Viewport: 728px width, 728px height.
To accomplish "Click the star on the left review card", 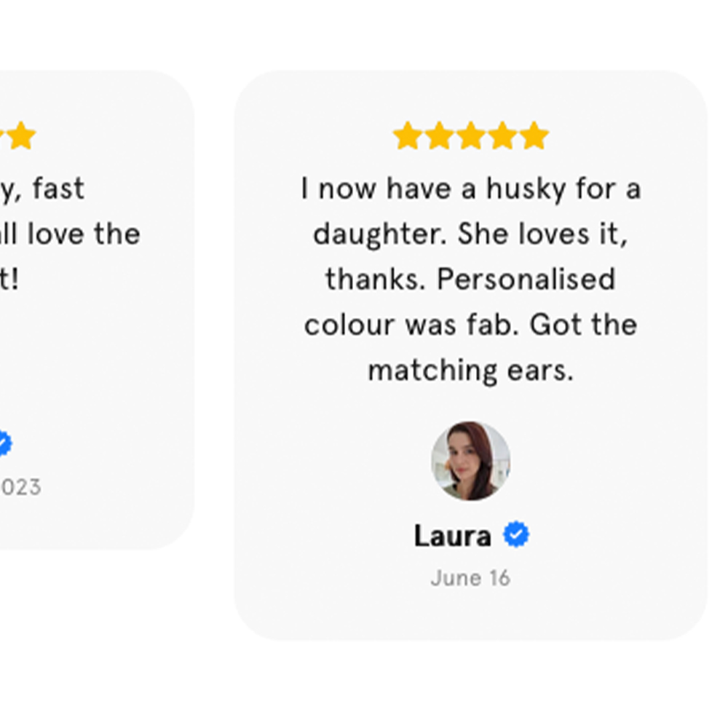I will pyautogui.click(x=21, y=136).
